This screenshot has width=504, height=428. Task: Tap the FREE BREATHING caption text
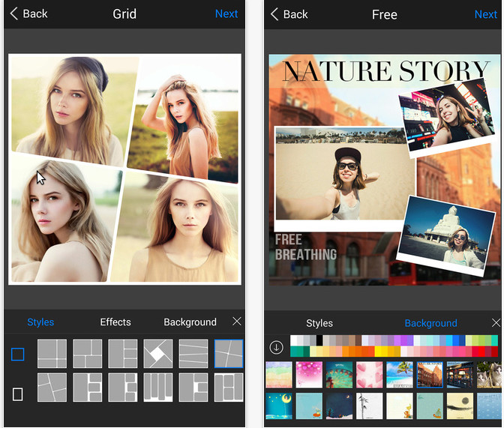coord(306,247)
